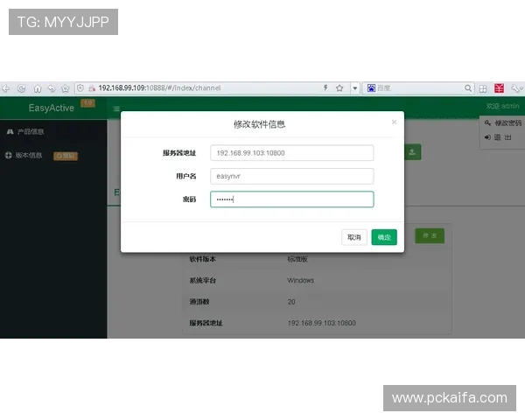
Task: Click the Baidu search box
Action: 420,88
